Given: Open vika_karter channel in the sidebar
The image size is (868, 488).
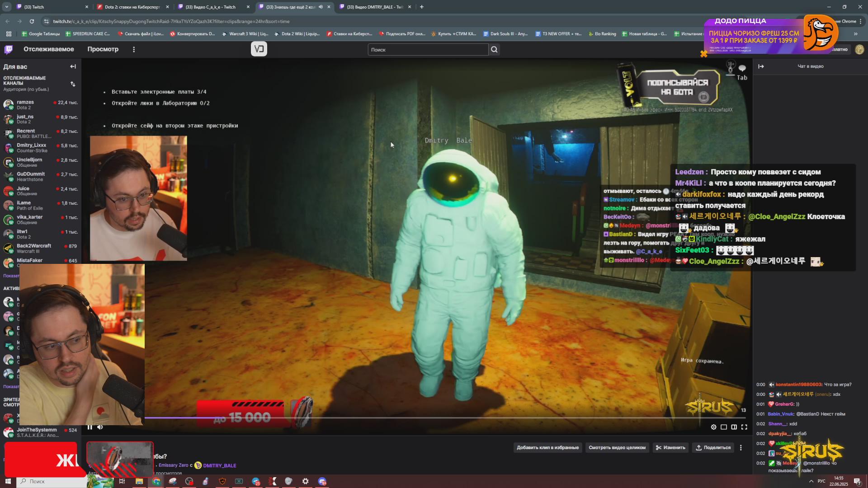Looking at the screenshot, I should point(41,220).
